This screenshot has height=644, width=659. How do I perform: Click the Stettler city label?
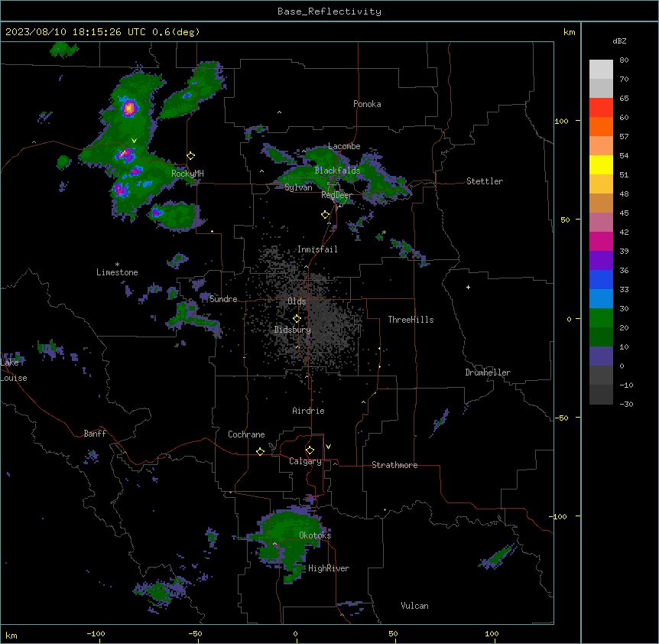(x=485, y=181)
